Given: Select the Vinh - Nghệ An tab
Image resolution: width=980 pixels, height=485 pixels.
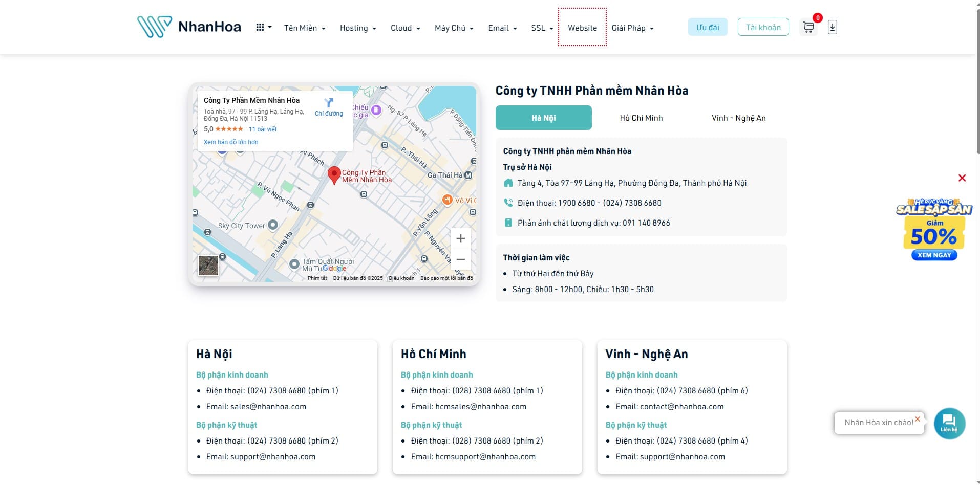Looking at the screenshot, I should tap(738, 118).
